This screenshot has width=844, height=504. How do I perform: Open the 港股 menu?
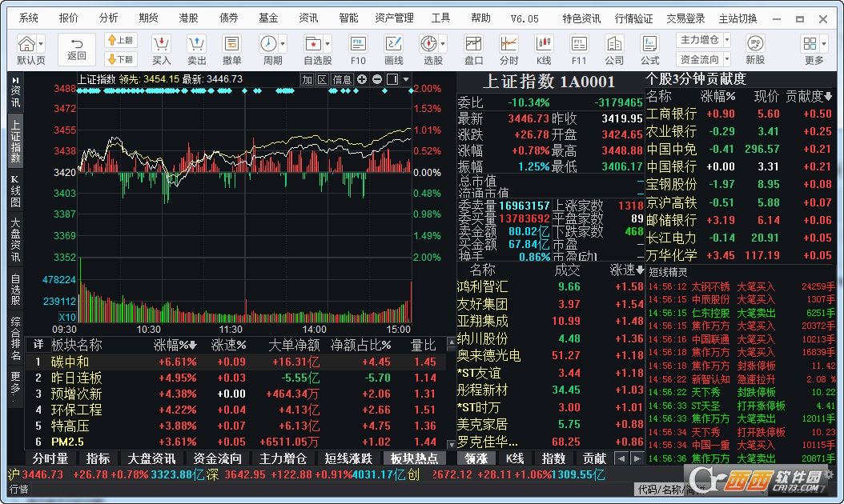point(188,16)
